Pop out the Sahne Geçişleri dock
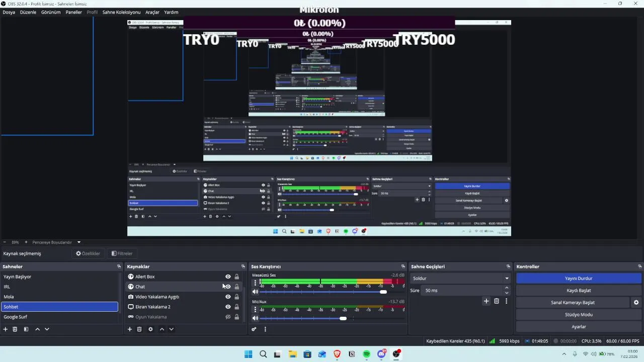Image resolution: width=644 pixels, height=362 pixels. (508, 266)
